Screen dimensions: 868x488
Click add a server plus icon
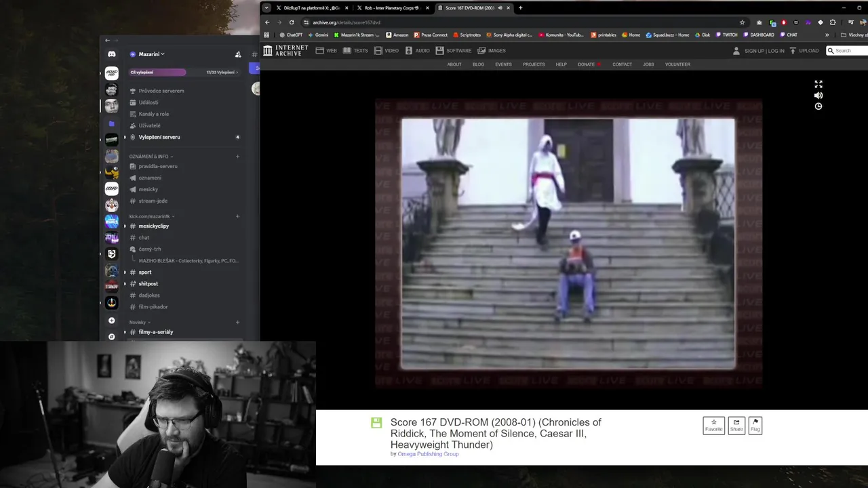(x=112, y=321)
